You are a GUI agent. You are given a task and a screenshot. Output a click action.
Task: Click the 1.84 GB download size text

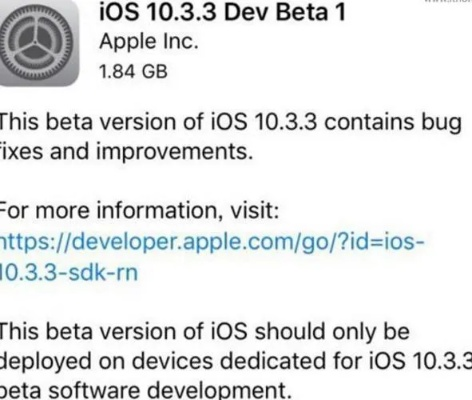(x=133, y=71)
